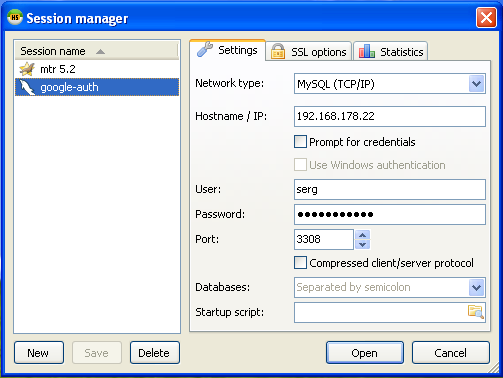This screenshot has height=378, width=503.
Task: Click the padlock icon on SSL options tab
Action: [x=277, y=52]
